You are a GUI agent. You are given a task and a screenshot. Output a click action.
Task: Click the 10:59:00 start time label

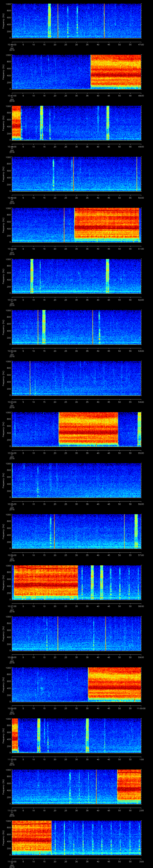click(x=12, y=708)
